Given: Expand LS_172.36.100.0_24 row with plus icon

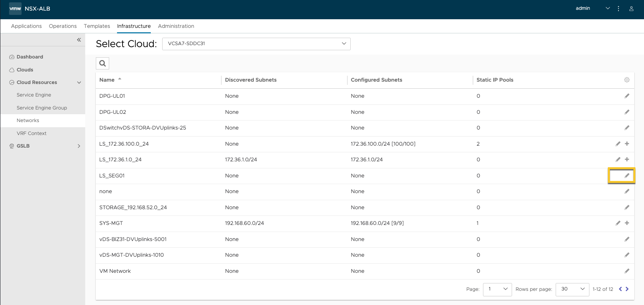Looking at the screenshot, I should (x=627, y=144).
